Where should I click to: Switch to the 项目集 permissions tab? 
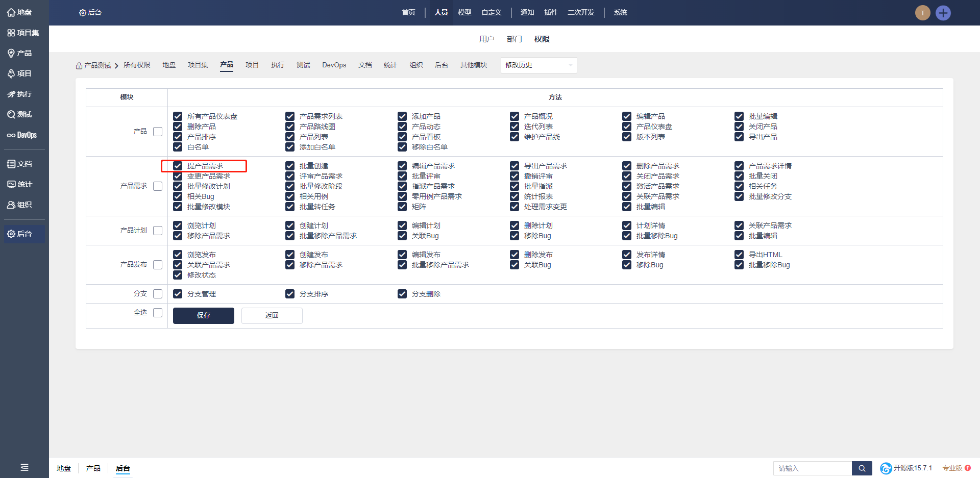tap(198, 65)
